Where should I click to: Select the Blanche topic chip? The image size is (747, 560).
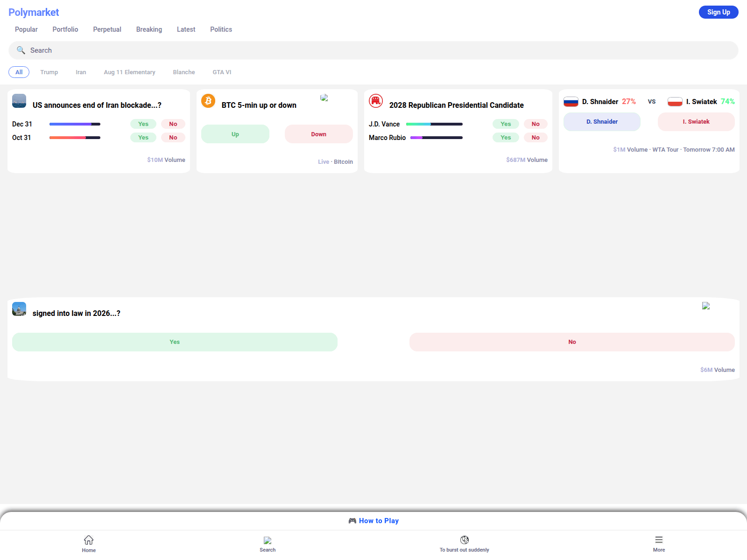point(184,72)
